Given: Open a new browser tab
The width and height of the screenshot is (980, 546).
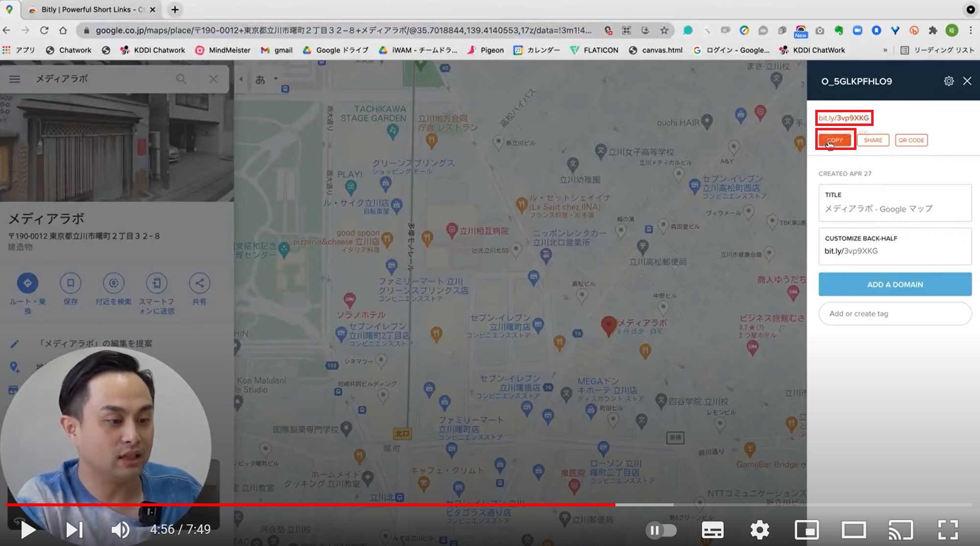Looking at the screenshot, I should [175, 10].
